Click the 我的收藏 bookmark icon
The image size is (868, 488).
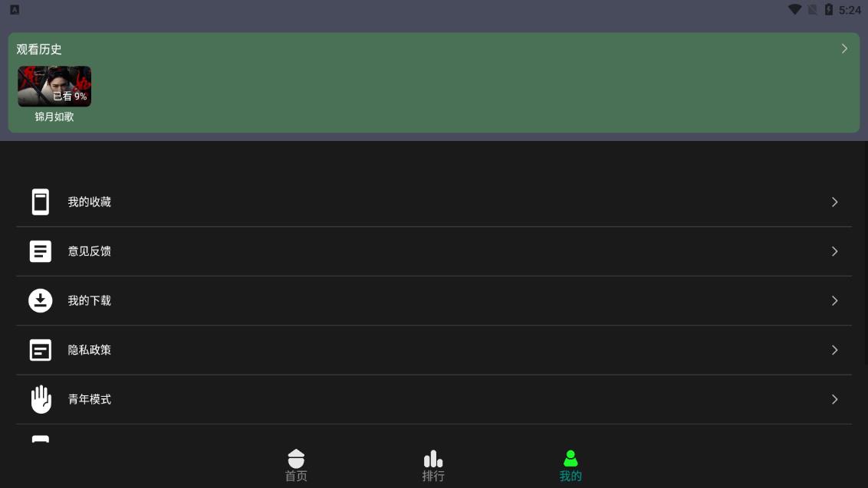coord(41,202)
